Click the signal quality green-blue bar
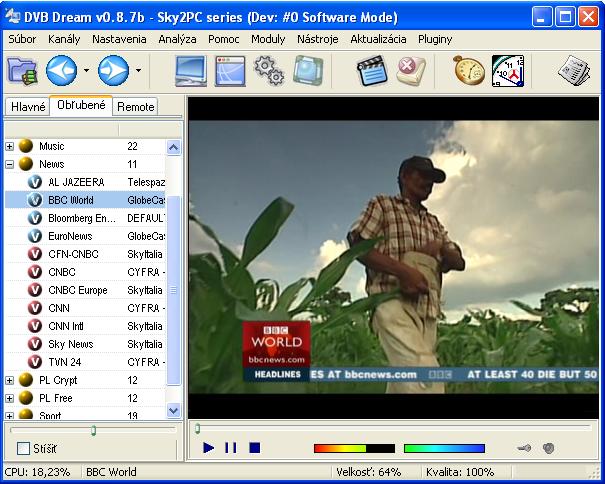This screenshot has height=484, width=605. click(x=444, y=448)
